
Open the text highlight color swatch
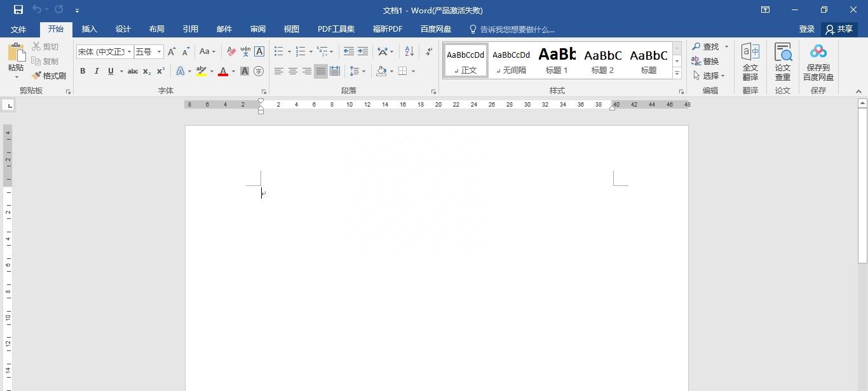click(201, 71)
